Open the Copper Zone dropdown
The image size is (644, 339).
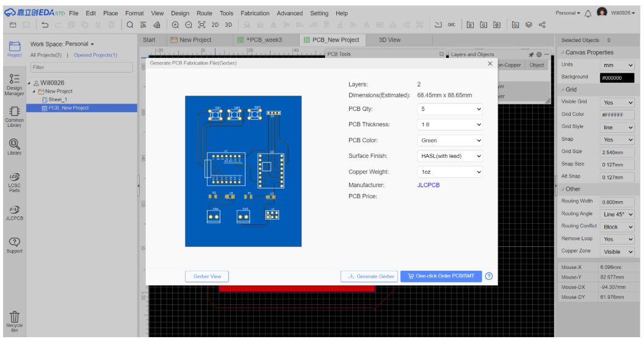tap(617, 252)
